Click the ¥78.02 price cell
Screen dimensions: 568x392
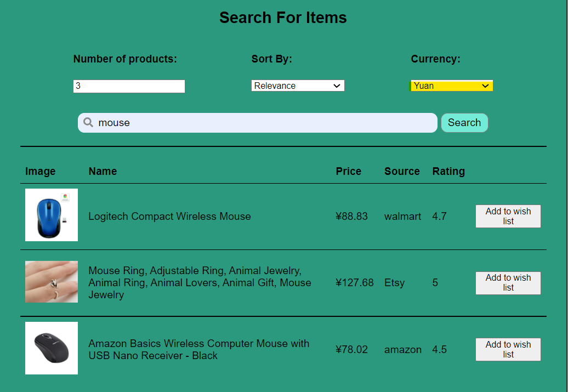[x=351, y=350]
